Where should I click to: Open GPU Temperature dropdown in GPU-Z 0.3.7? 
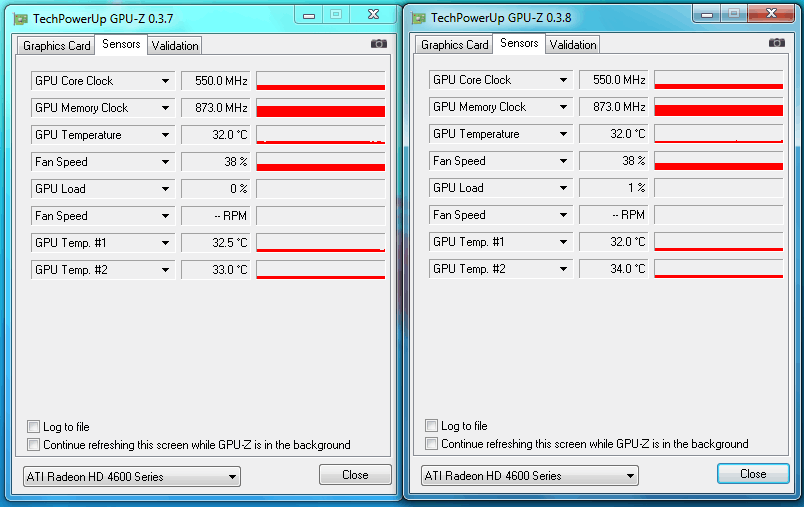click(103, 135)
